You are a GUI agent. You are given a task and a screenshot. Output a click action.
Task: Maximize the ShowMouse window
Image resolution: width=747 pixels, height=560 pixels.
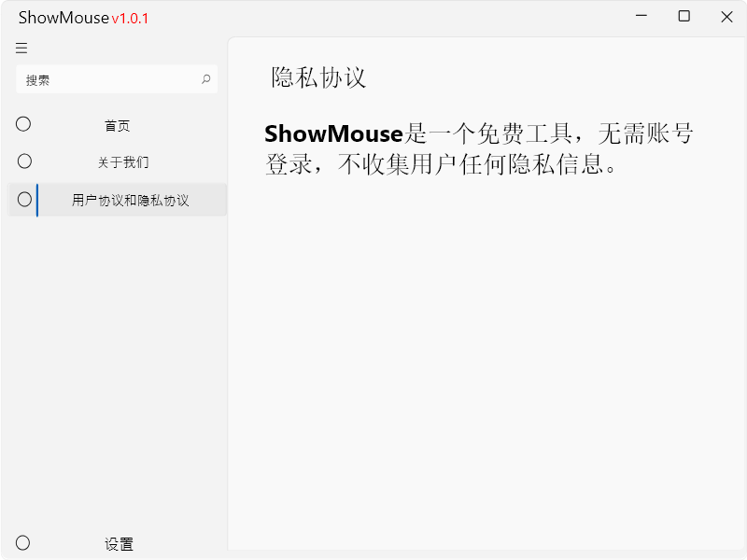coord(684,17)
